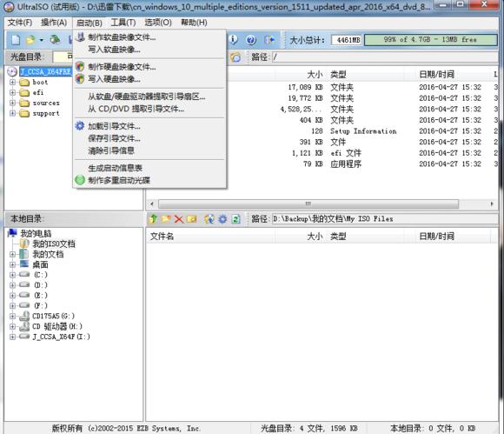Expand the CD 驱动器 (H:) node

point(12,326)
